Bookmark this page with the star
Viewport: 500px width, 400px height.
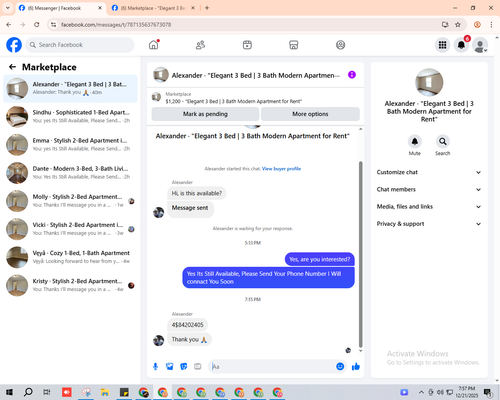coord(458,24)
